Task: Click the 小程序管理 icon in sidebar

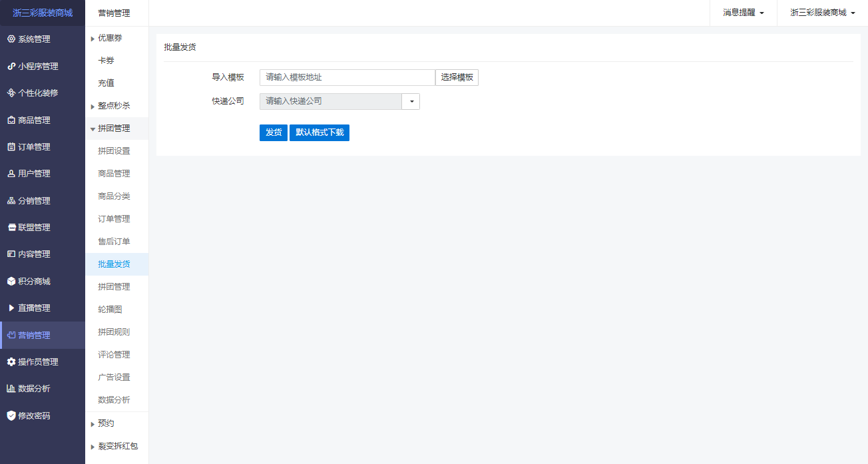Action: point(11,66)
